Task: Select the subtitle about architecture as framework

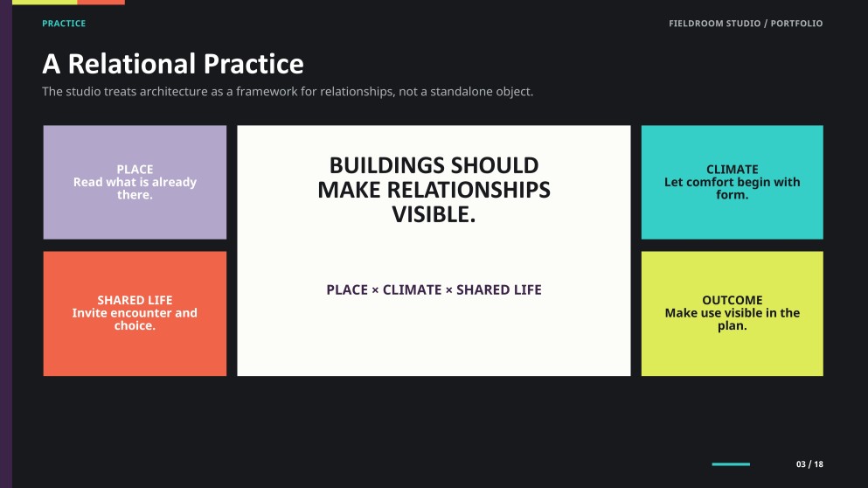Action: pos(288,92)
